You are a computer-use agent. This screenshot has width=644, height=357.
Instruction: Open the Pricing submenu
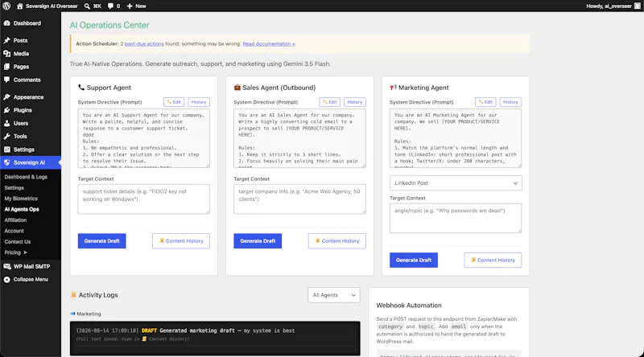tap(15, 252)
